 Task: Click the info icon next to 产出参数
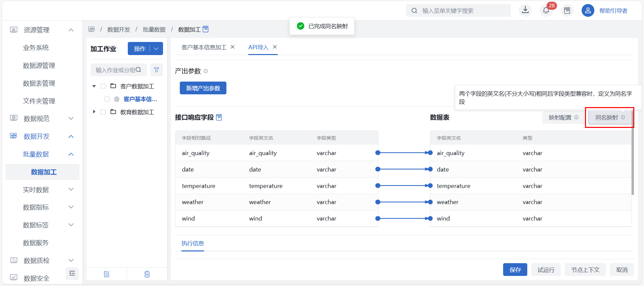click(x=206, y=71)
